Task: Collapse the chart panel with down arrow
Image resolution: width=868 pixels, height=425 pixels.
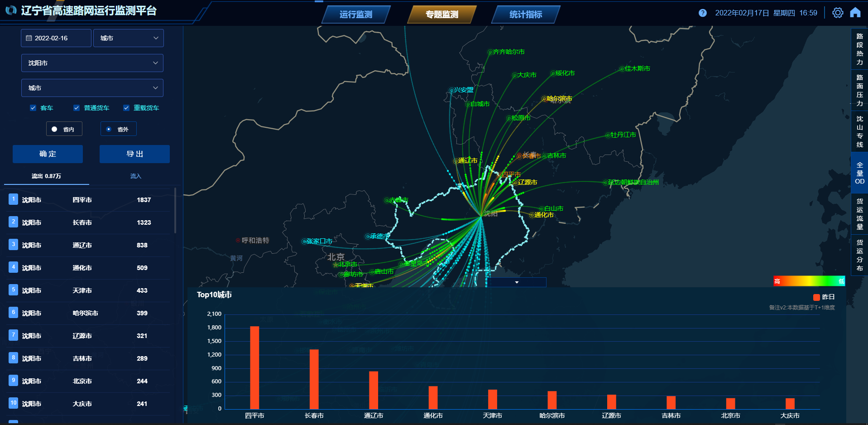Action: [x=517, y=282]
